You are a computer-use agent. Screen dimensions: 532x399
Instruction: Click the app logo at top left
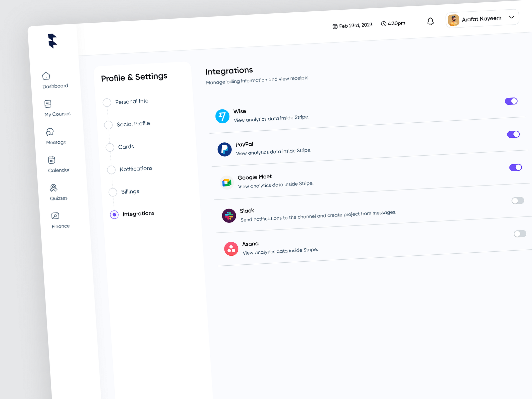[x=53, y=41]
